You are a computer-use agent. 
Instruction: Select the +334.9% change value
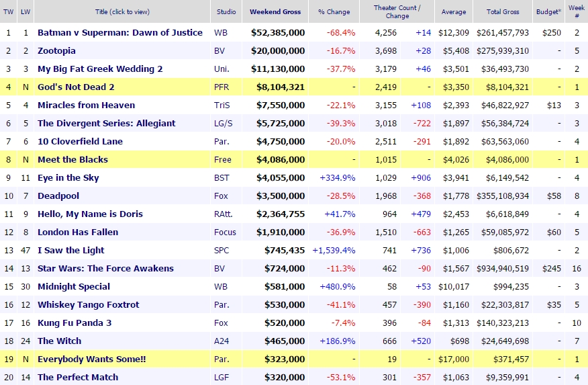[337, 178]
